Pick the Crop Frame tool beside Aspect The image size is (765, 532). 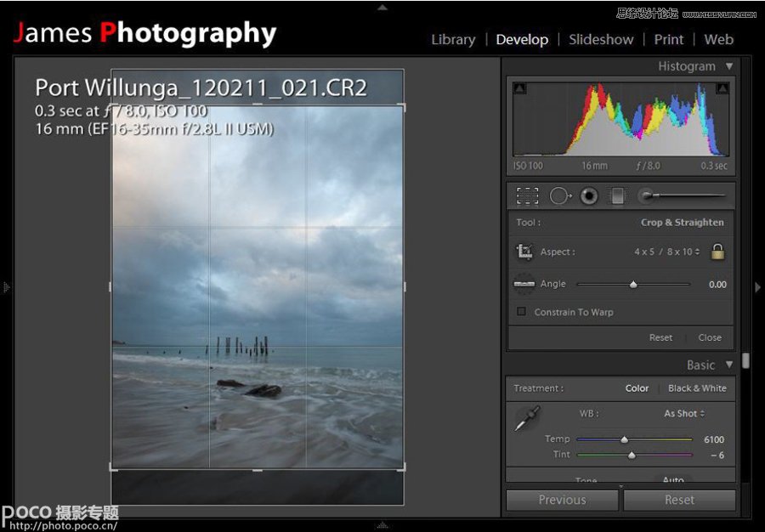pos(524,252)
